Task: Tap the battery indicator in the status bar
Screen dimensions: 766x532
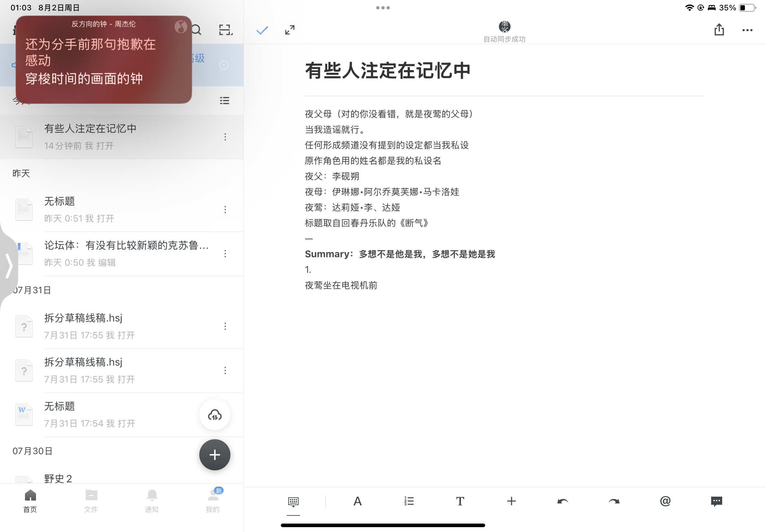Action: (x=747, y=8)
